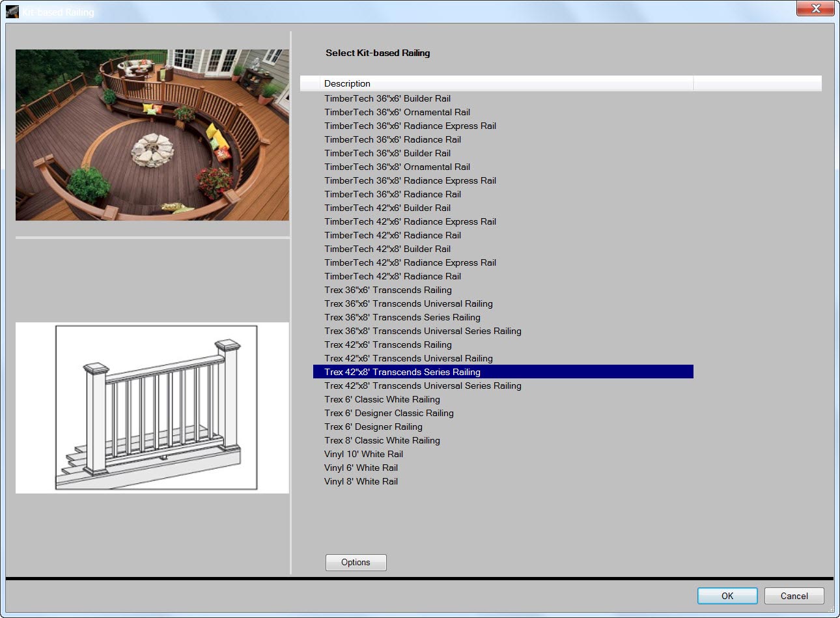
Task: Select TimberTech 42"x8' Radiance Rail
Action: [393, 276]
